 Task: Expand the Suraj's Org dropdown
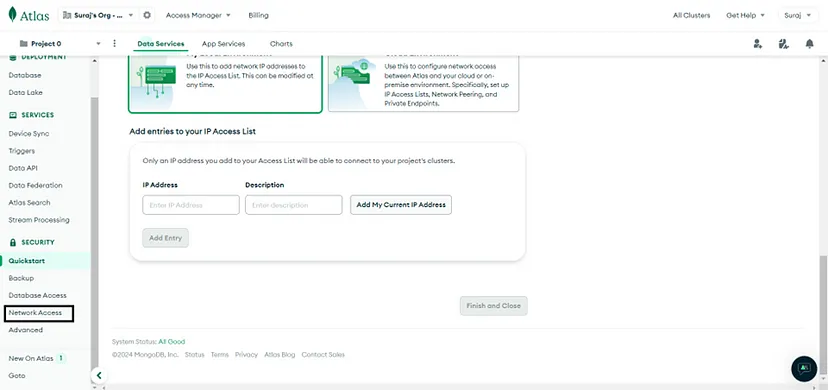click(x=98, y=15)
